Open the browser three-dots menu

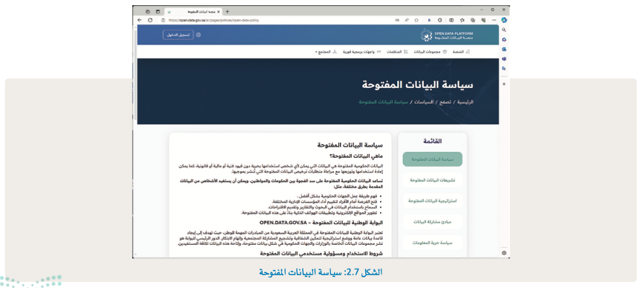(x=494, y=19)
